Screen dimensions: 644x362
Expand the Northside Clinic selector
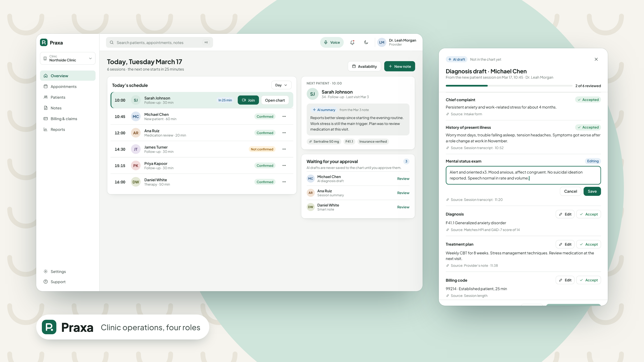68,58
